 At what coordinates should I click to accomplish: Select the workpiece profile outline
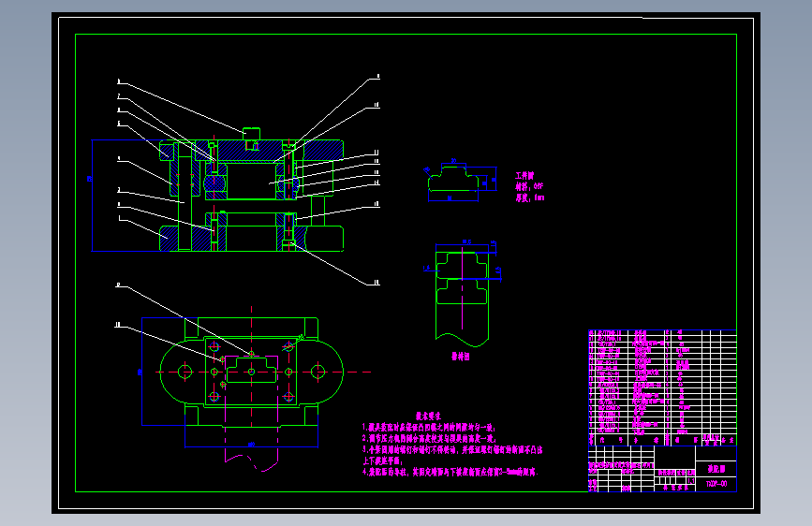point(453,178)
